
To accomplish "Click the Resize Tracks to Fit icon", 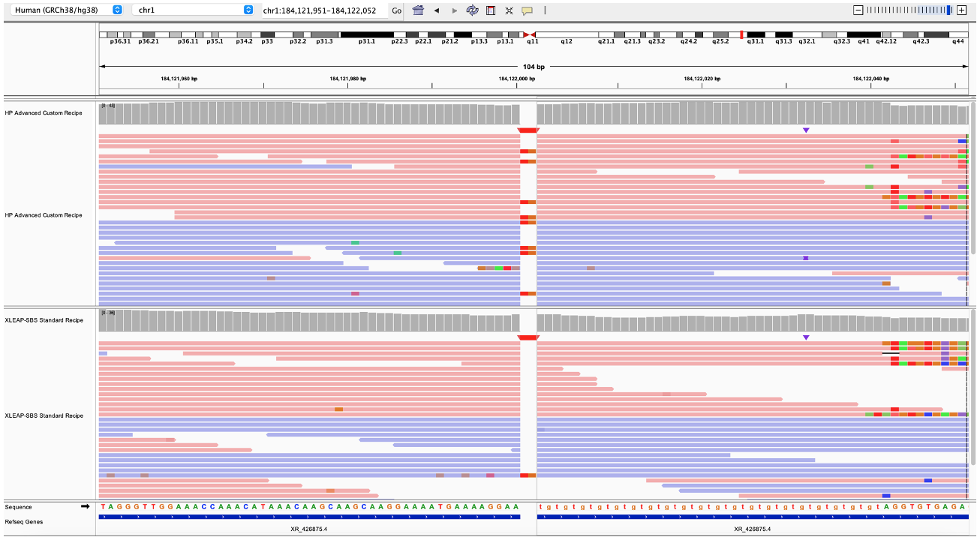I will tap(509, 10).
